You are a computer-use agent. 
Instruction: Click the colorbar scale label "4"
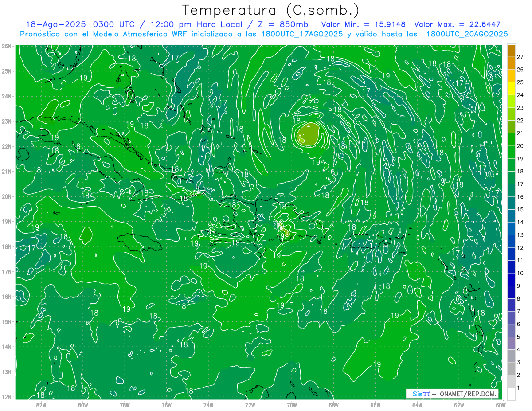[x=519, y=350]
